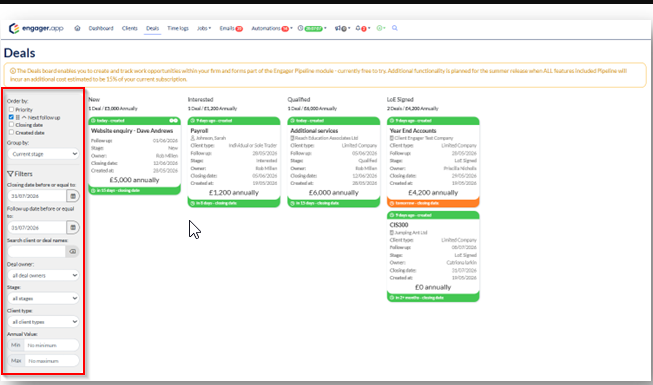The width and height of the screenshot is (653, 385).
Task: Open the Dashboard page
Action: 101,28
